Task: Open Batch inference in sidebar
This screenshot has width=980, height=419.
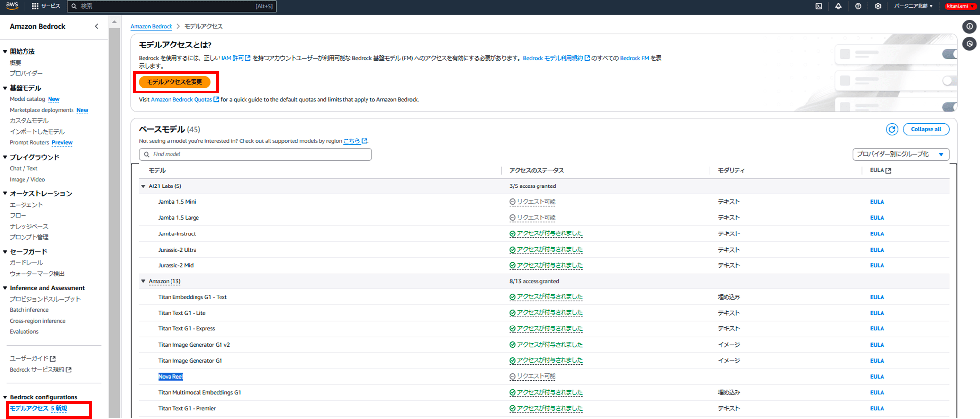Action: (x=29, y=310)
